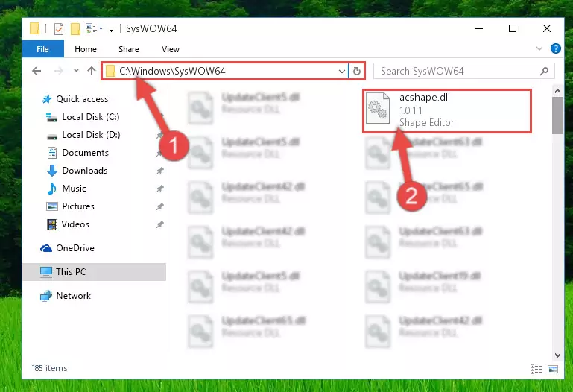Open Documents in the navigation pane

click(x=85, y=153)
